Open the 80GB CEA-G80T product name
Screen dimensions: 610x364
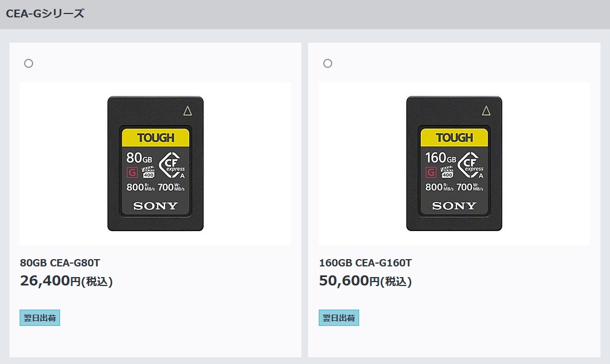pyautogui.click(x=60, y=263)
